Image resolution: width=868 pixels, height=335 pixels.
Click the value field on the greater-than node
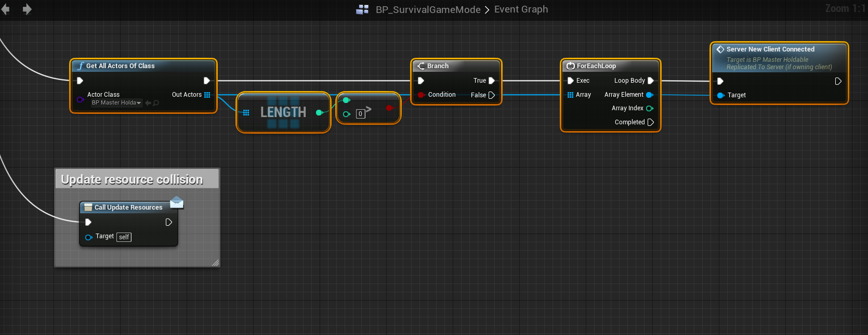(x=360, y=114)
